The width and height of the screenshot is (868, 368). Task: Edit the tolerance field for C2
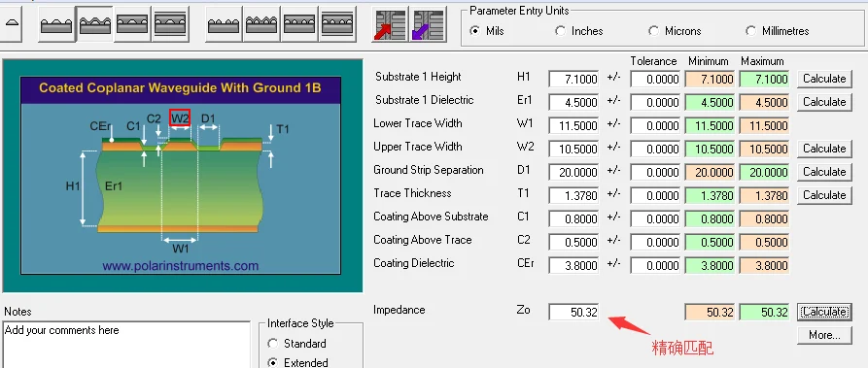tap(655, 242)
